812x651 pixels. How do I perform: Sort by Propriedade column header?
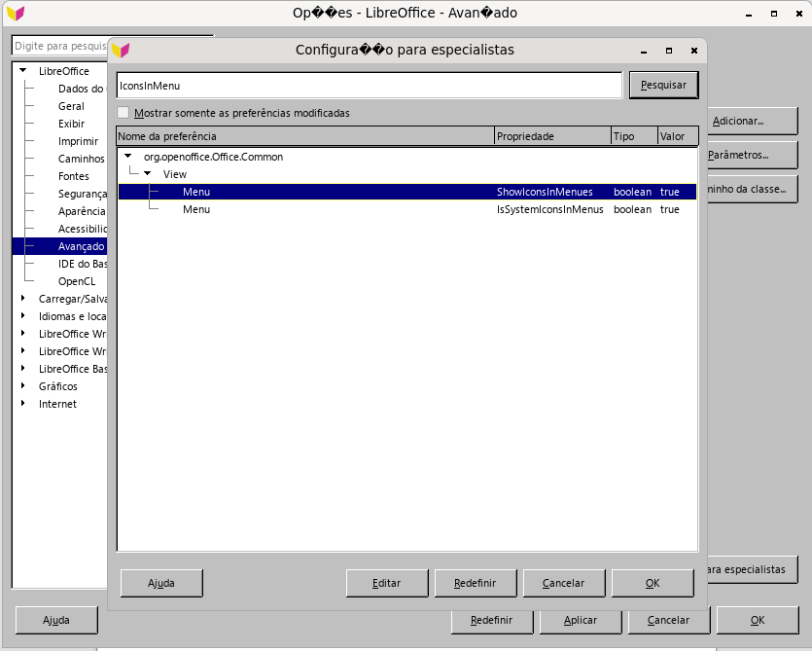(553, 136)
